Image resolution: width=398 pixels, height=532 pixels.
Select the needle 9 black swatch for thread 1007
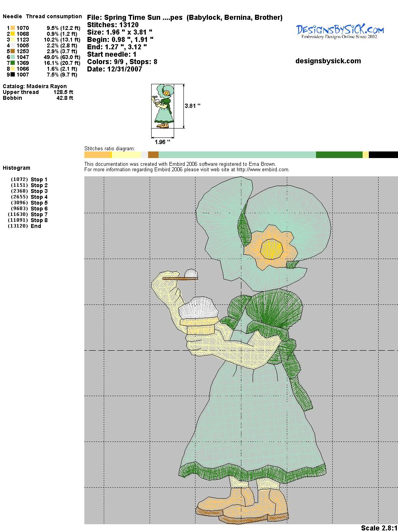[x=13, y=75]
